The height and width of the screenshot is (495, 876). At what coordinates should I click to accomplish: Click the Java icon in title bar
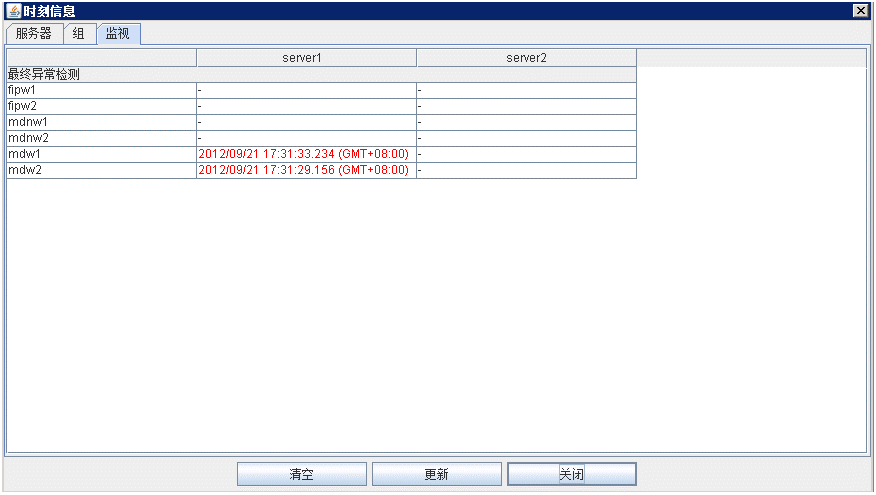(x=13, y=11)
